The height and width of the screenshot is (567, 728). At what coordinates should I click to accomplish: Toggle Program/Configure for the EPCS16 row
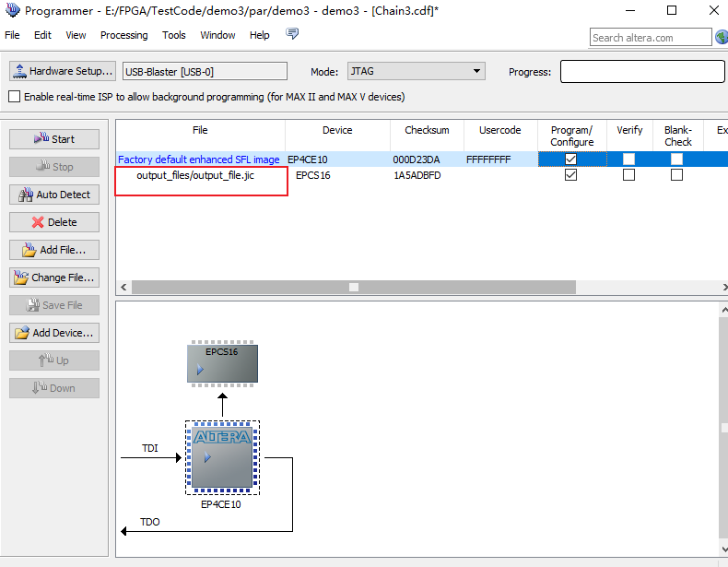coord(571,175)
